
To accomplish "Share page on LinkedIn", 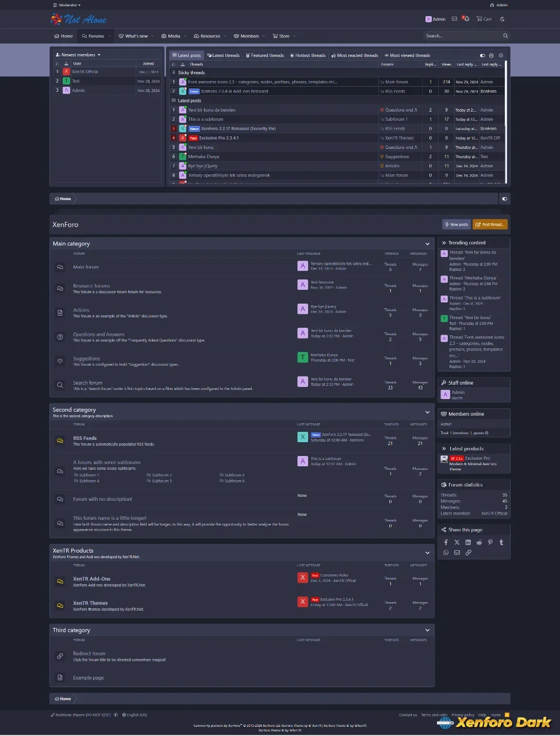I will point(468,542).
